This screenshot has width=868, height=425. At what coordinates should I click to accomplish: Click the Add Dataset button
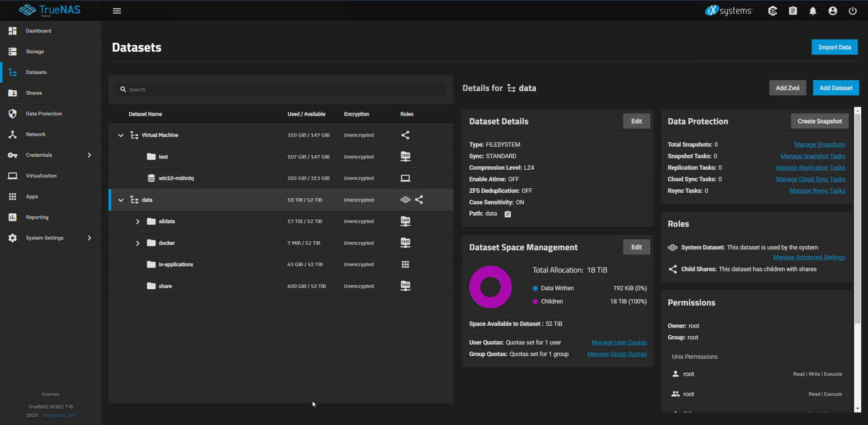pyautogui.click(x=836, y=88)
